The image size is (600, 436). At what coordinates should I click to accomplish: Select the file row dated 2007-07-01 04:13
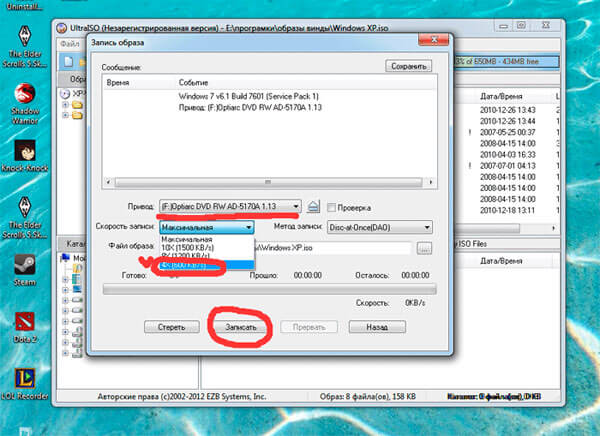point(507,166)
